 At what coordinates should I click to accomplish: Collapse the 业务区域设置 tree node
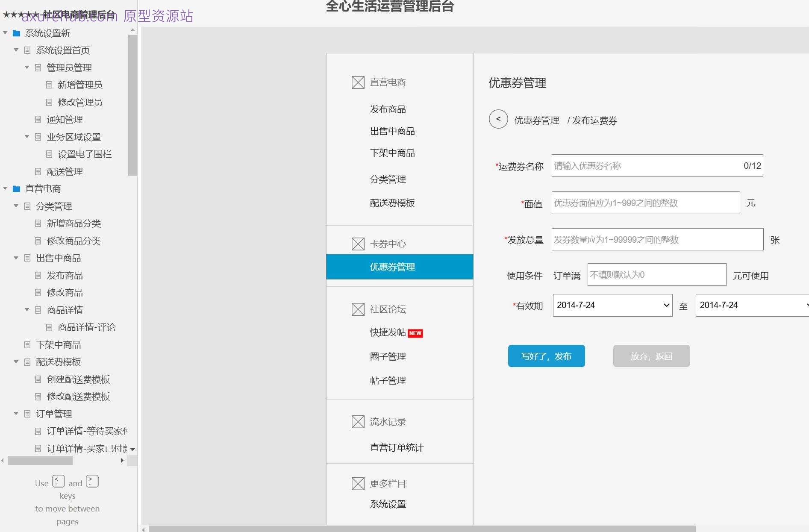click(27, 136)
